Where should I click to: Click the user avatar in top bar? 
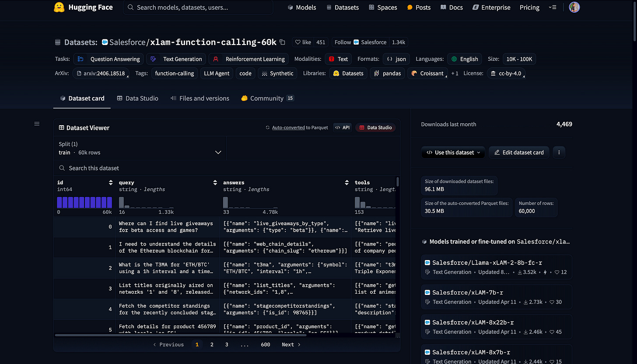(x=574, y=7)
